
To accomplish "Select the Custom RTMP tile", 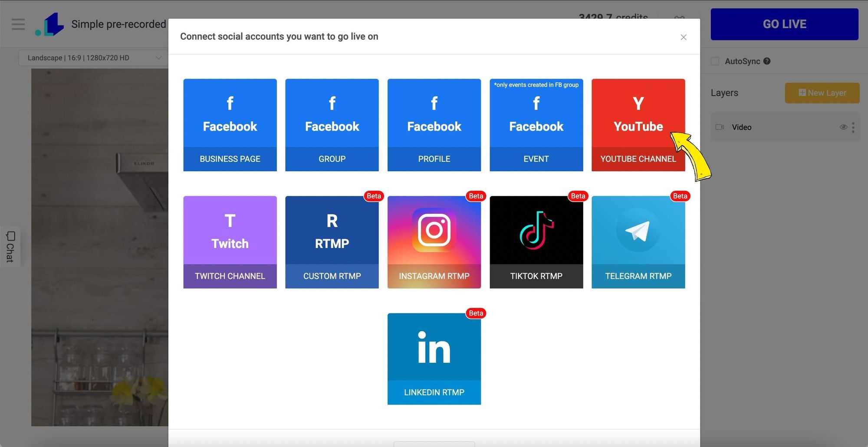I will pyautogui.click(x=332, y=242).
